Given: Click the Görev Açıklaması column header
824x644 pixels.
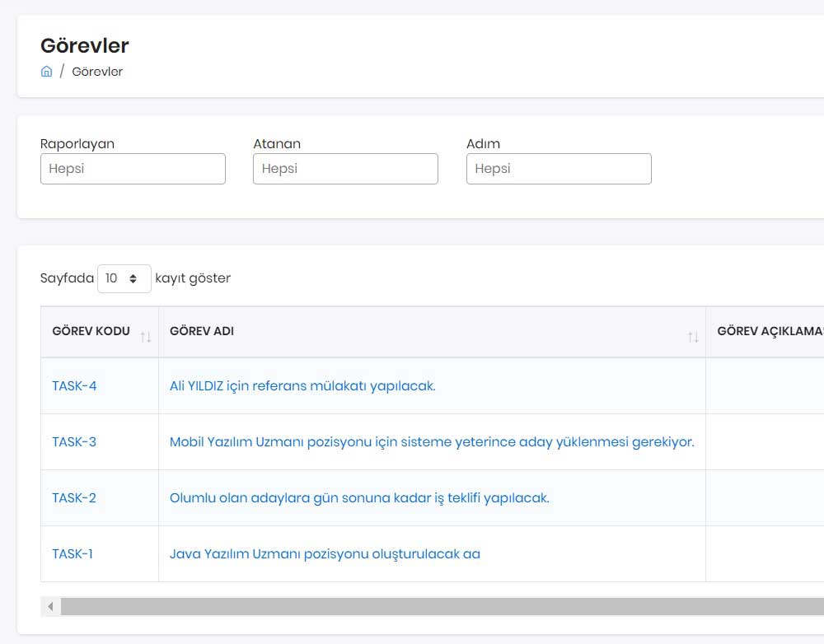Looking at the screenshot, I should [x=770, y=331].
